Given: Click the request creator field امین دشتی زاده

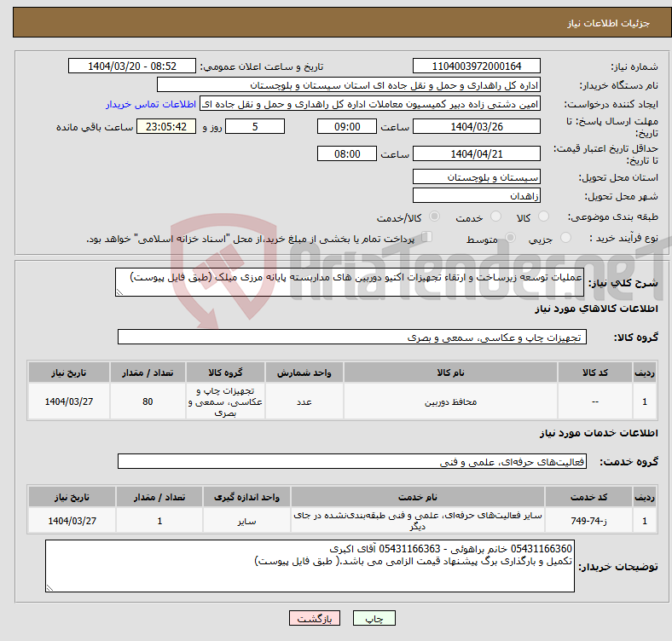Looking at the screenshot, I should click(370, 104).
